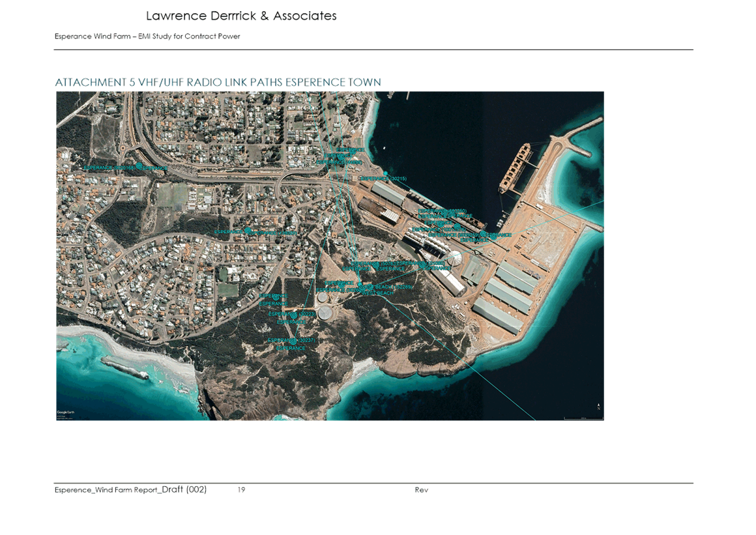
Task: Select the ESPERANCE (30223) antenna marker
Action: pos(293,315)
